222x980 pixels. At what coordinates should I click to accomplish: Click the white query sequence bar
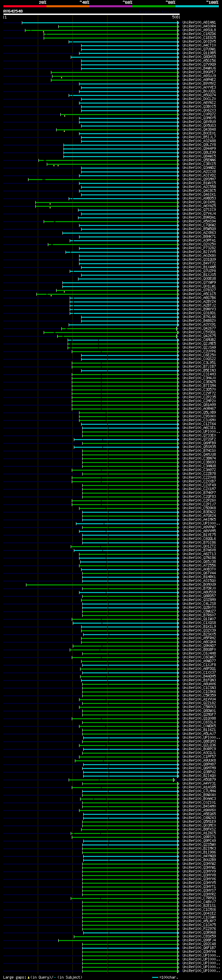click(x=91, y=15)
